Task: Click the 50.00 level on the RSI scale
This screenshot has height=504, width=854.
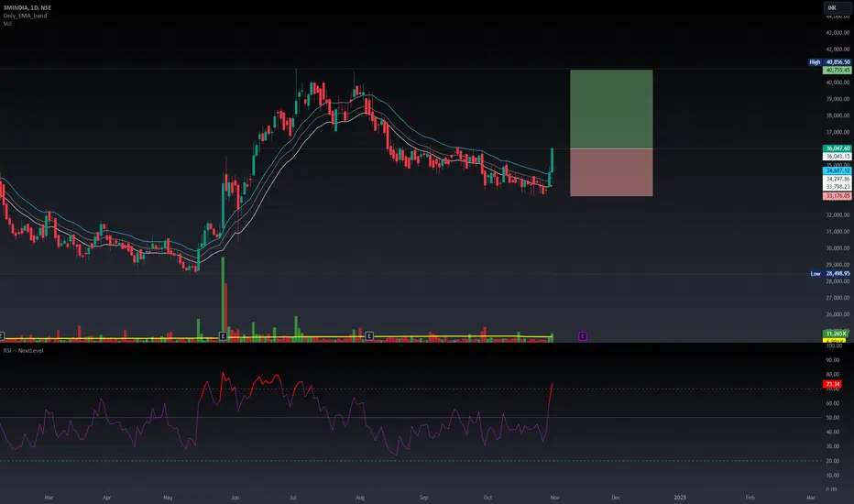Action: 833,417
